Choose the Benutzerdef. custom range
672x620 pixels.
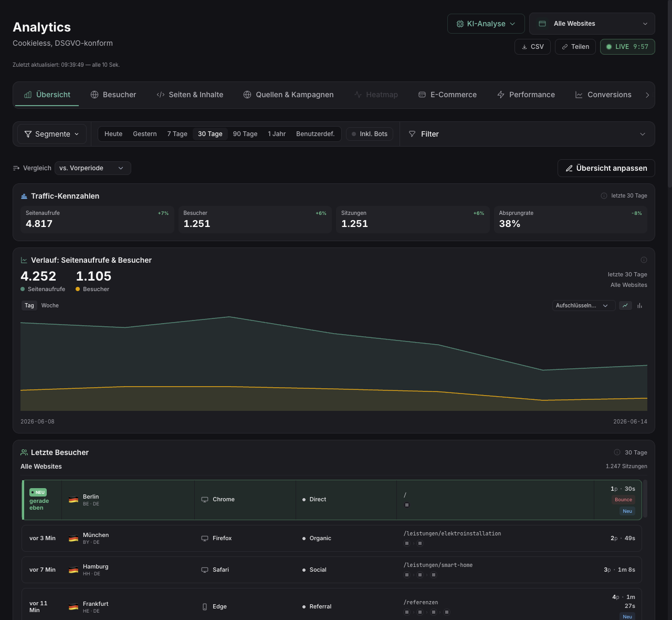tap(316, 134)
